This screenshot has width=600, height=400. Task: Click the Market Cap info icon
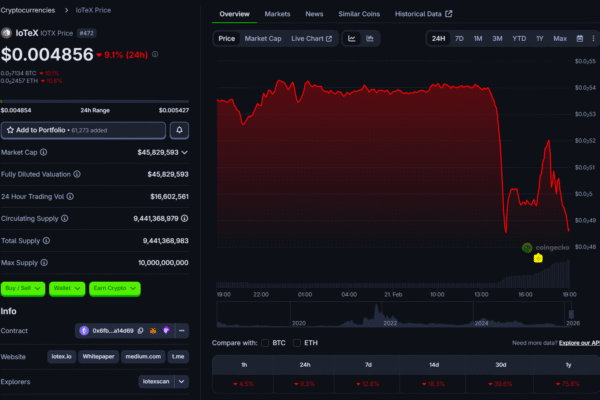43,152
